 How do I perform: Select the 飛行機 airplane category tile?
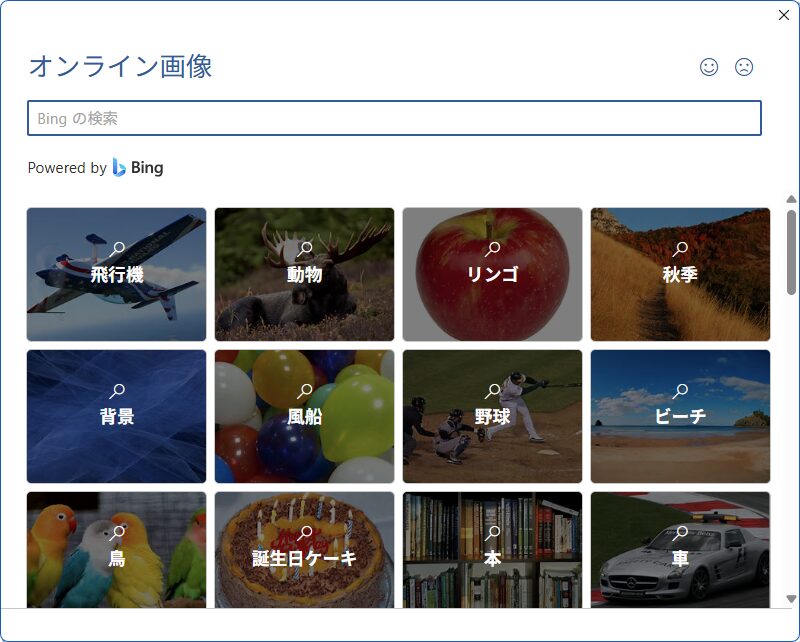116,274
